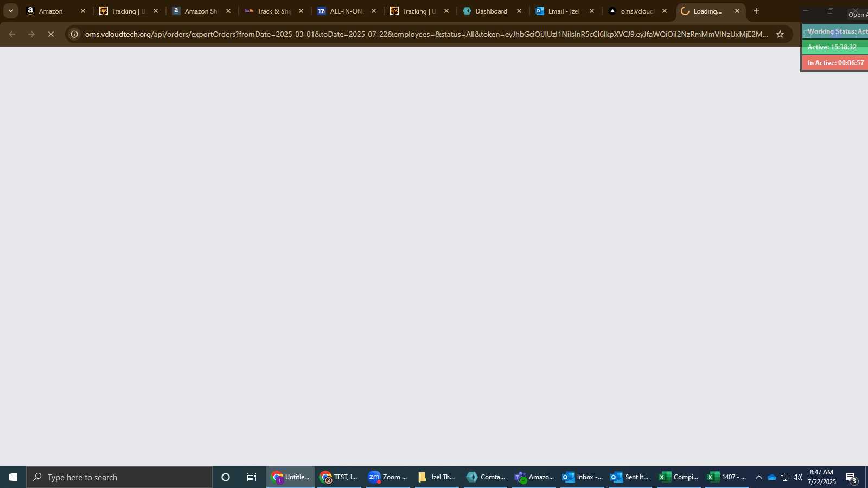Open Izel sticky note taskbar item
This screenshot has width=868, height=488.
[437, 477]
